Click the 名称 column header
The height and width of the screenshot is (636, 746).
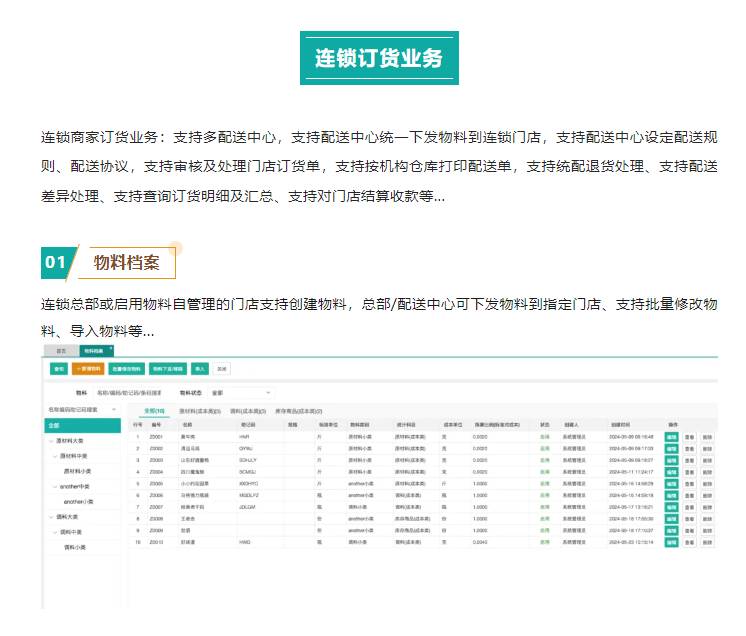tap(187, 425)
